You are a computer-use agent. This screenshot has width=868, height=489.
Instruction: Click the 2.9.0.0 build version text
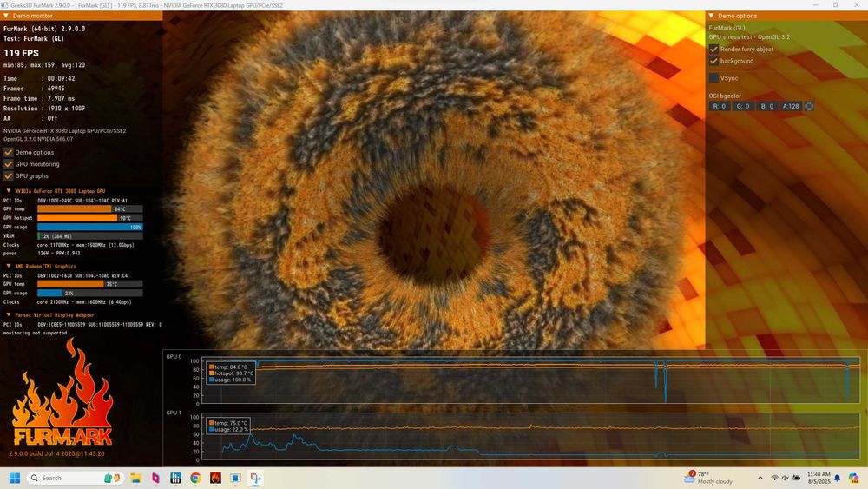click(x=56, y=453)
